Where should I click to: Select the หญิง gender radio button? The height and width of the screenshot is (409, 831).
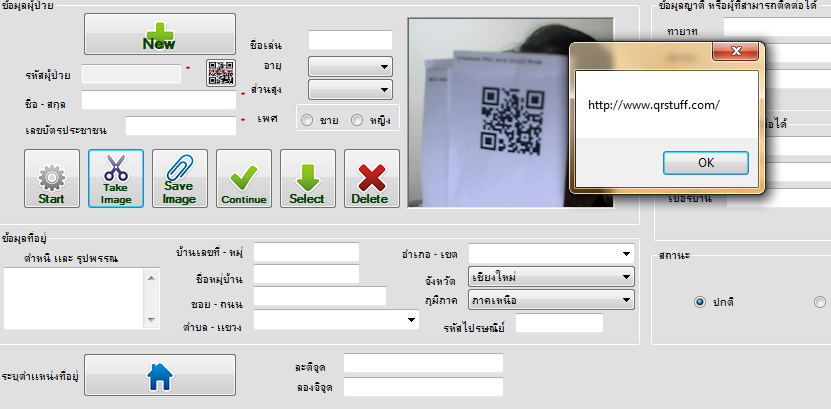coord(357,121)
